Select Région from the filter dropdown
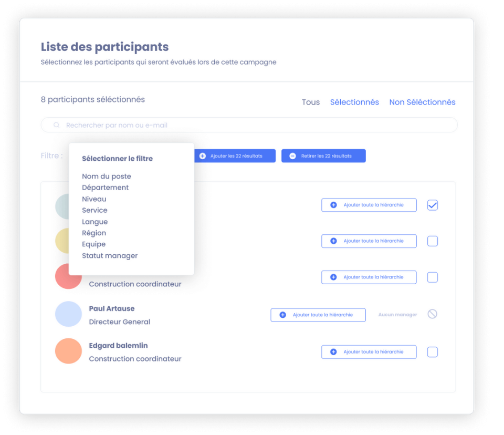504x435 pixels. [94, 233]
